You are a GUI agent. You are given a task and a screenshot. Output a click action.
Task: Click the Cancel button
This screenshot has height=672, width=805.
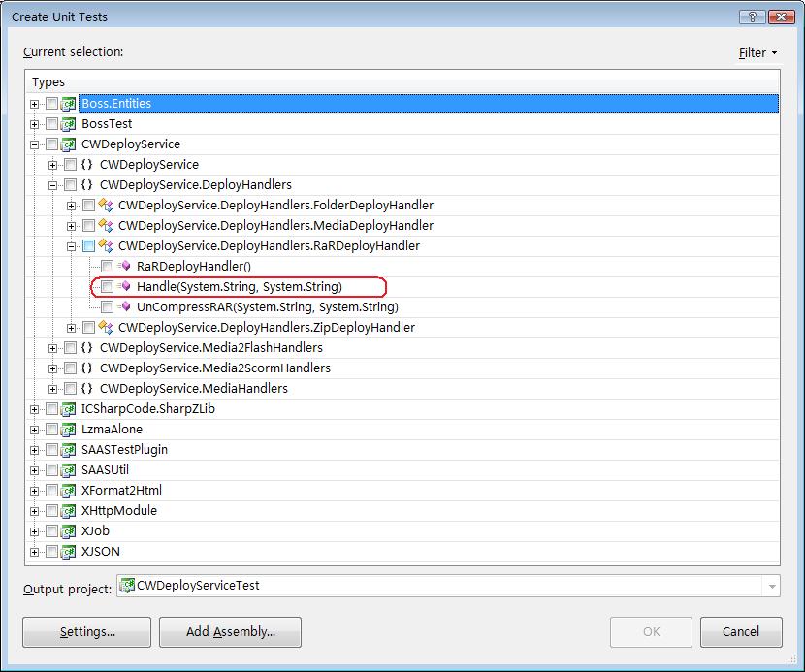(x=741, y=632)
